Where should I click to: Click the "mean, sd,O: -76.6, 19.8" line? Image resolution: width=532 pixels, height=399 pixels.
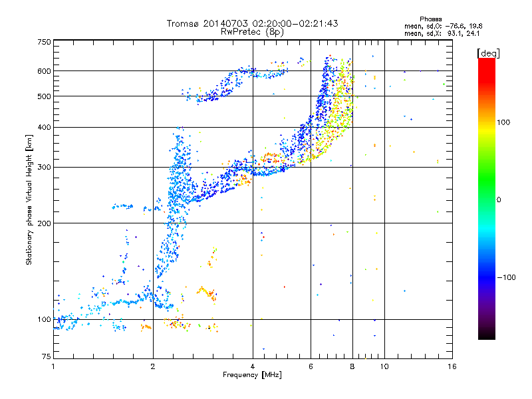click(x=443, y=26)
